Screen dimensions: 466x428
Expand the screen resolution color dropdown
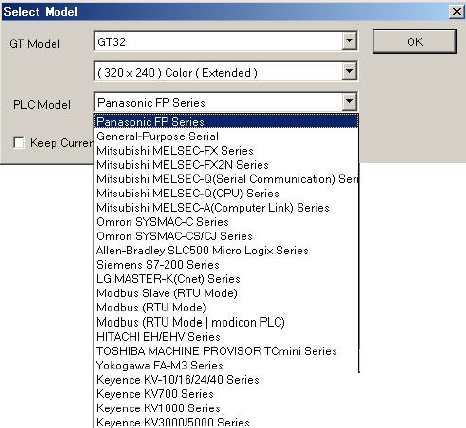click(349, 71)
